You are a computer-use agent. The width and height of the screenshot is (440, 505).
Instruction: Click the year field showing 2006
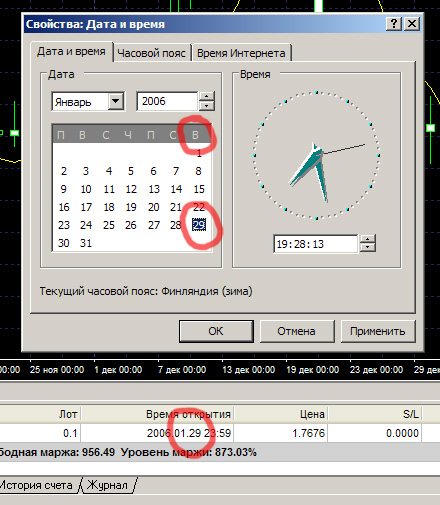pyautogui.click(x=168, y=101)
